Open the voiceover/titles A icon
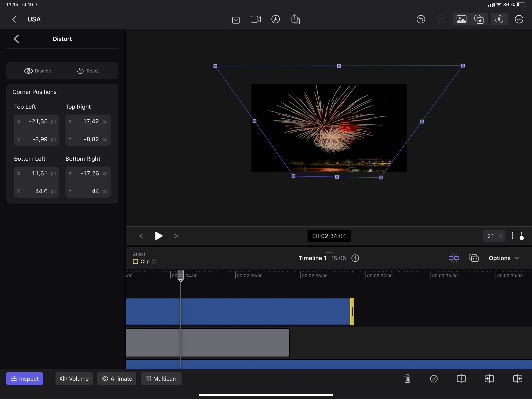The image size is (532, 399). click(276, 19)
